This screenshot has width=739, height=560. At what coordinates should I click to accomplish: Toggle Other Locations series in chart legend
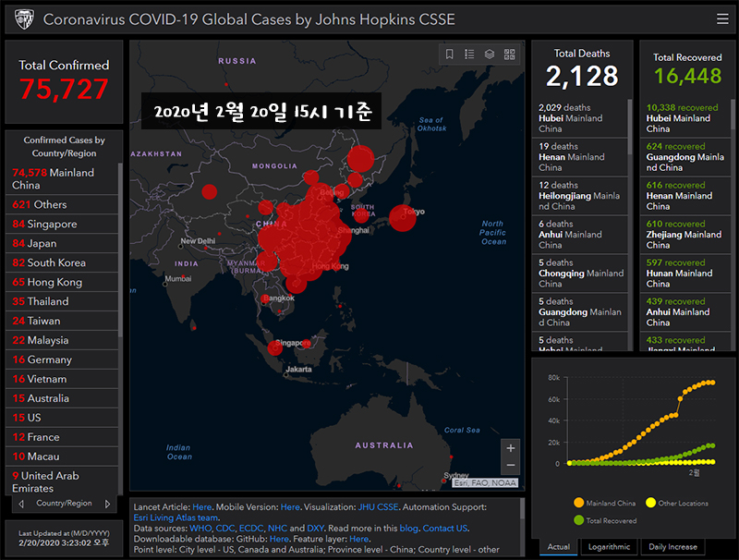[677, 503]
